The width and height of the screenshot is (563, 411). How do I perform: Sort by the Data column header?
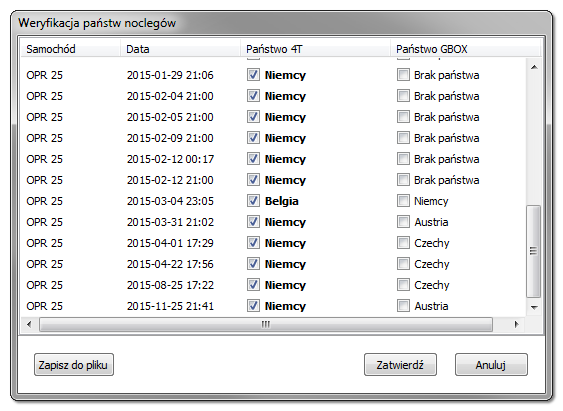180,49
